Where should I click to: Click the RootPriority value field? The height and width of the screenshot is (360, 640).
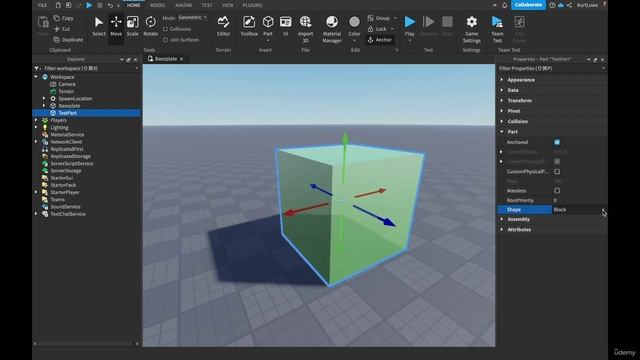tap(579, 200)
